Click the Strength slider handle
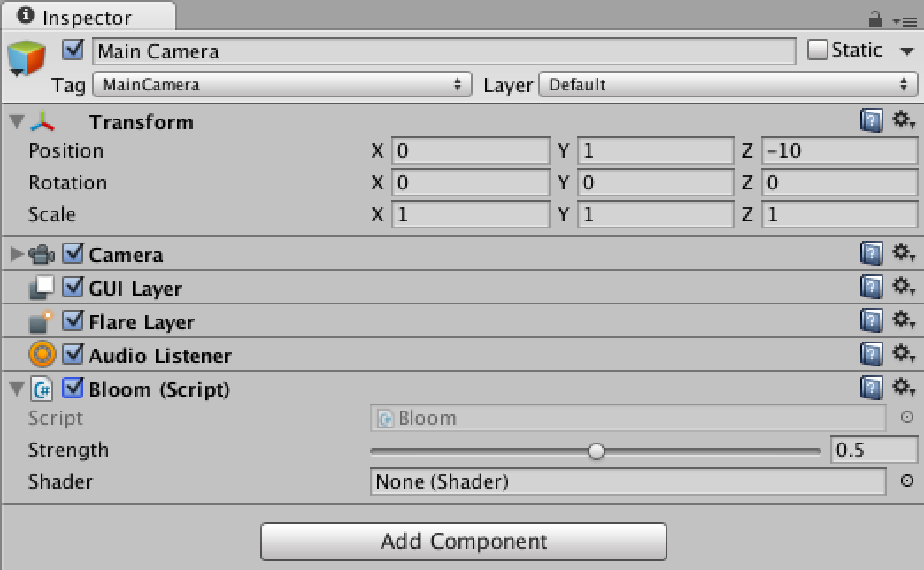The width and height of the screenshot is (924, 570). point(597,451)
